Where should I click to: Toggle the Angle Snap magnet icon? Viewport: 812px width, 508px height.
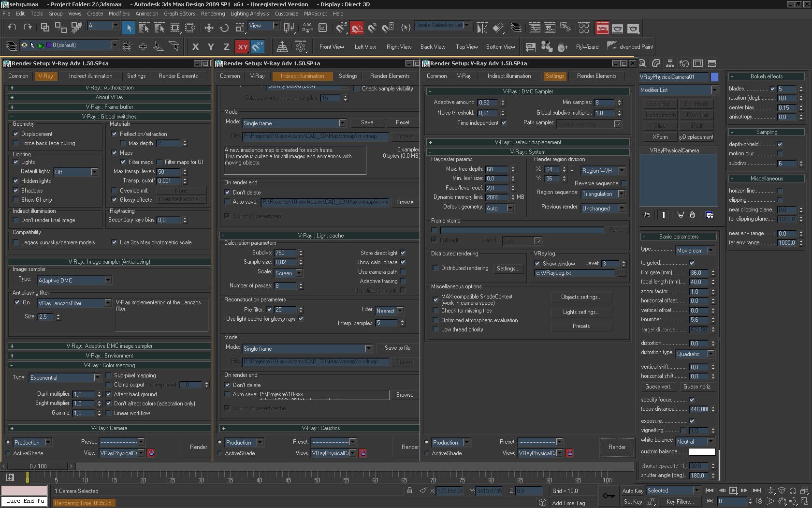357,28
